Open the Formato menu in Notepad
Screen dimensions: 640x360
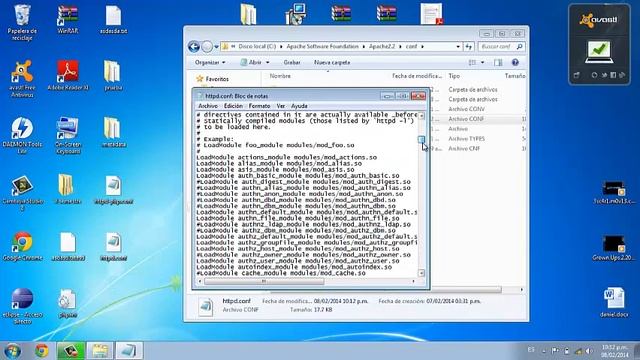259,106
